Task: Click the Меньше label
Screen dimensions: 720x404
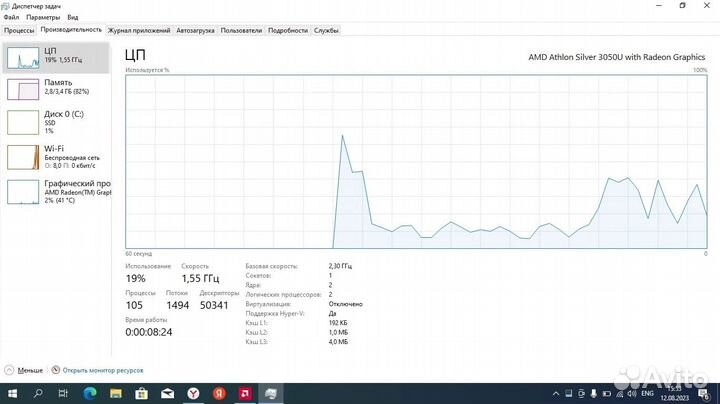Action: click(x=30, y=370)
